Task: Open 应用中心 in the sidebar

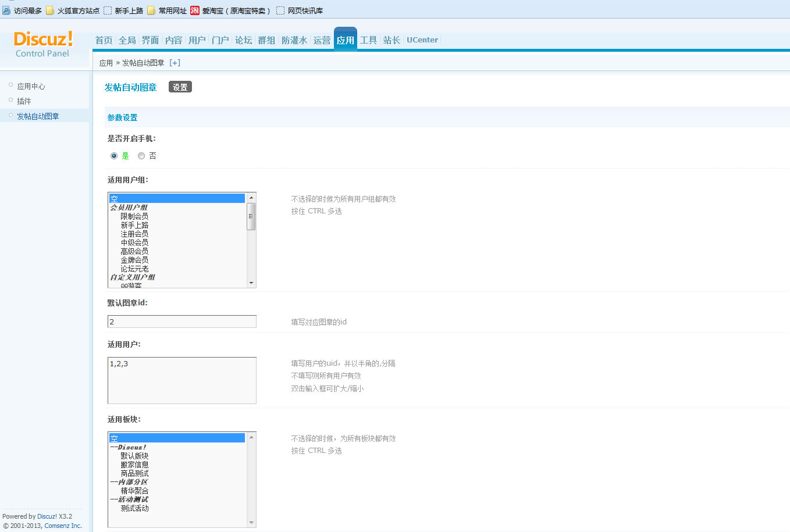Action: coord(31,86)
